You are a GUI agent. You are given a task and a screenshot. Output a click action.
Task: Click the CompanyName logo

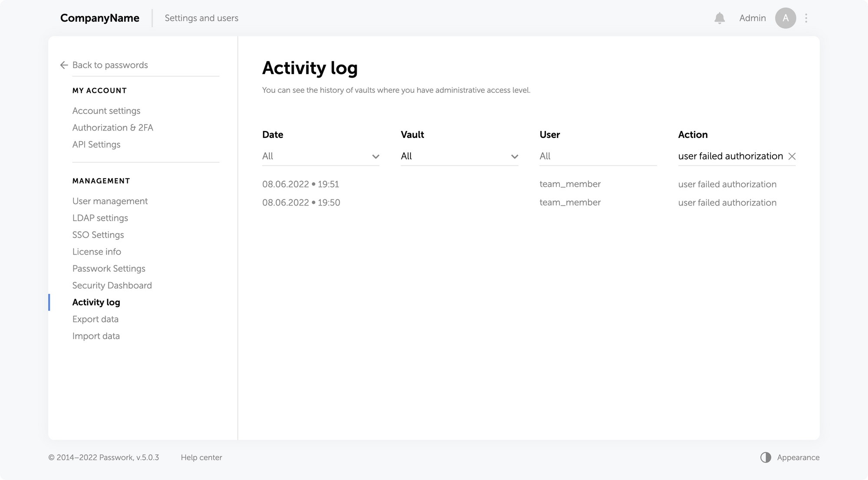pyautogui.click(x=100, y=18)
